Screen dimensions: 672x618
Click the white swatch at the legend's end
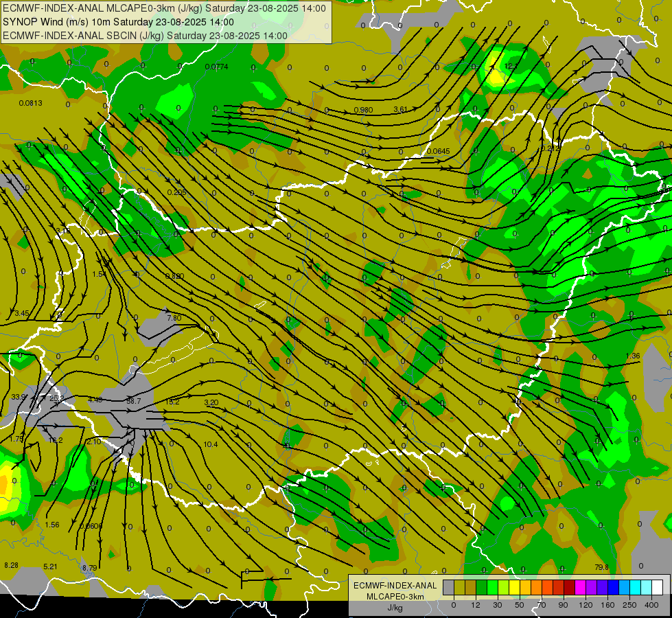coord(658,587)
